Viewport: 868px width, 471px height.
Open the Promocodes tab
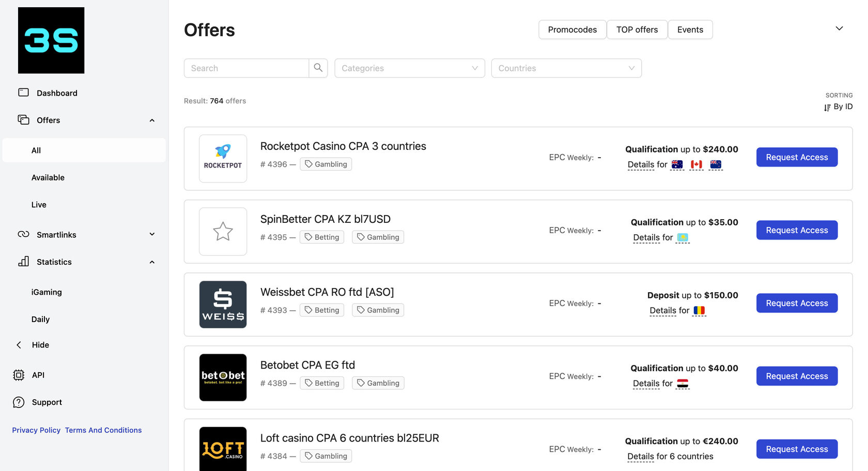pyautogui.click(x=572, y=29)
